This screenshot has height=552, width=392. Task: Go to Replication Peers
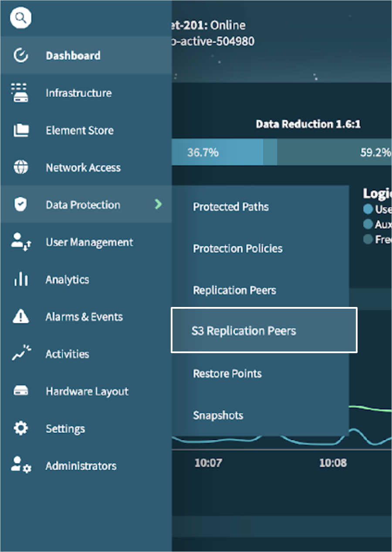point(234,290)
